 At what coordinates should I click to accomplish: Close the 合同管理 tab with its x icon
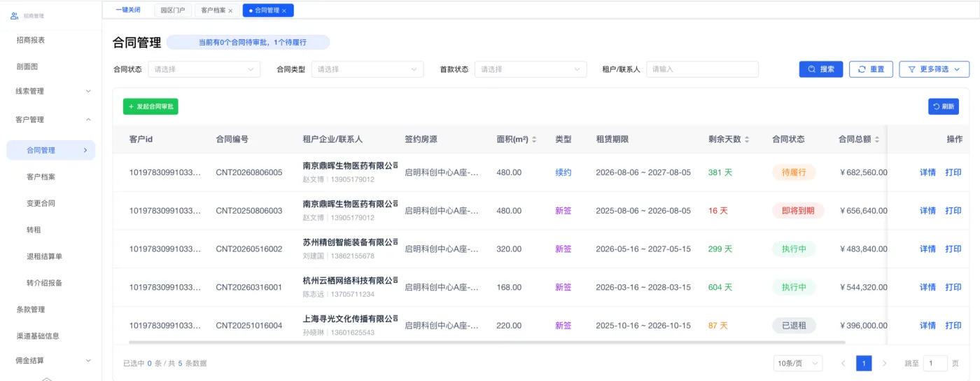pyautogui.click(x=284, y=11)
